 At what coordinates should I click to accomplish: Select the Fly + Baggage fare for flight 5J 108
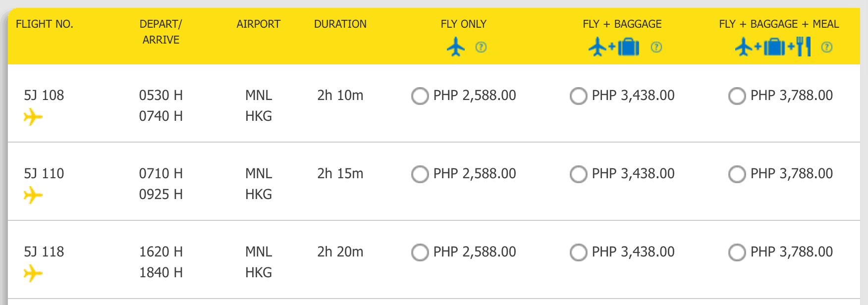pos(578,96)
